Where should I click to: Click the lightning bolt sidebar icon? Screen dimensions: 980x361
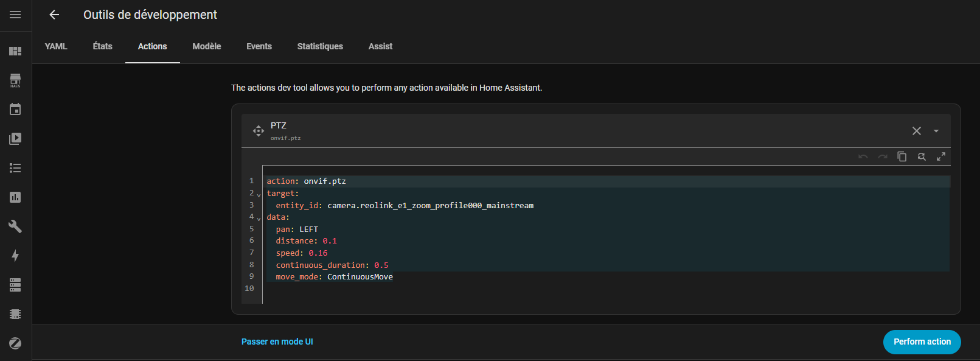(15, 256)
